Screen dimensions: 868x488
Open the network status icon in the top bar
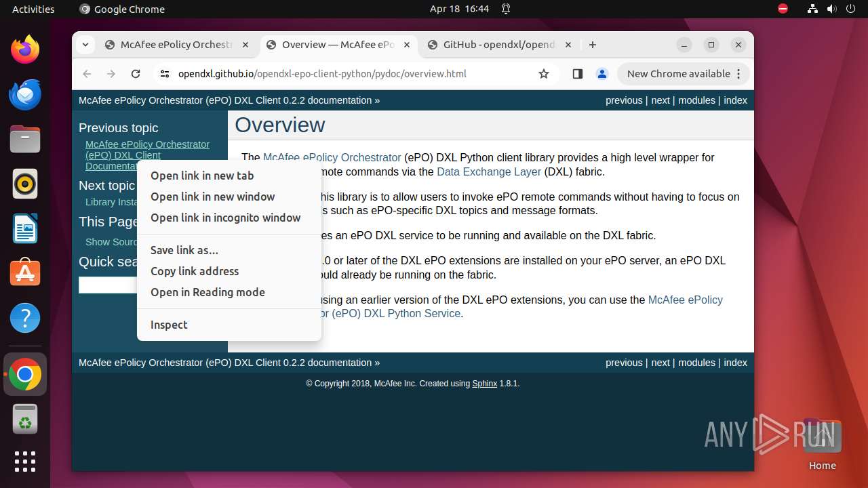coord(813,9)
